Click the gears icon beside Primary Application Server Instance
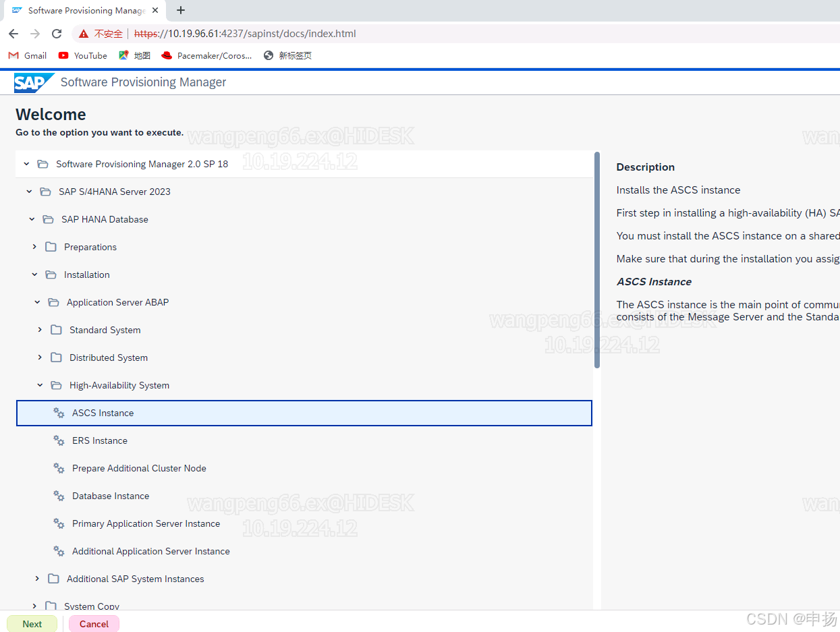This screenshot has height=632, width=840. click(x=59, y=523)
